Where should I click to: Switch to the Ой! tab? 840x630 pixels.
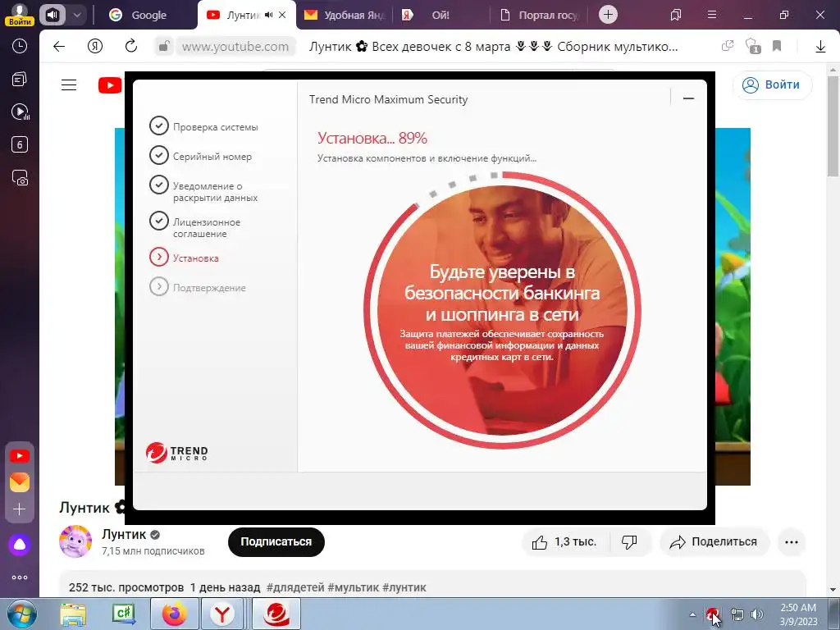coord(441,15)
